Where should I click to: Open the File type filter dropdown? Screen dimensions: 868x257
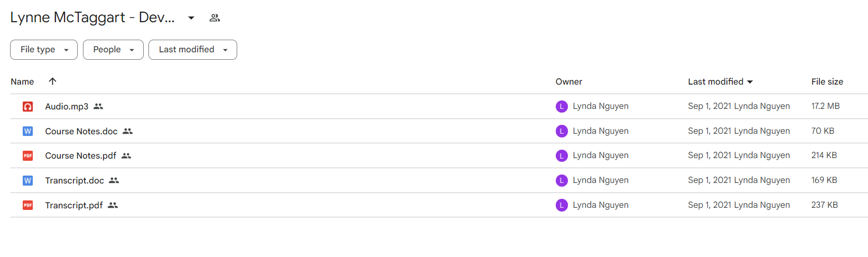point(44,50)
